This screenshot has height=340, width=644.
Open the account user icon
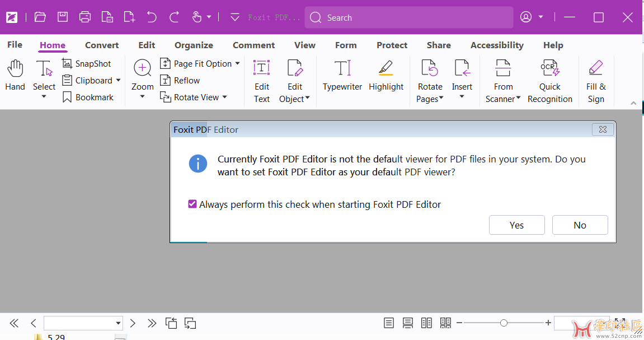[x=526, y=17]
